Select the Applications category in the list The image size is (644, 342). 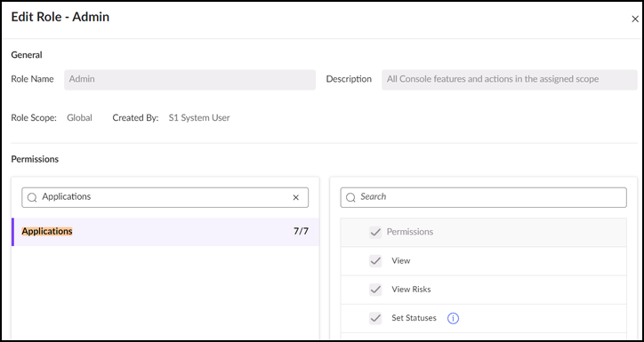coord(165,232)
